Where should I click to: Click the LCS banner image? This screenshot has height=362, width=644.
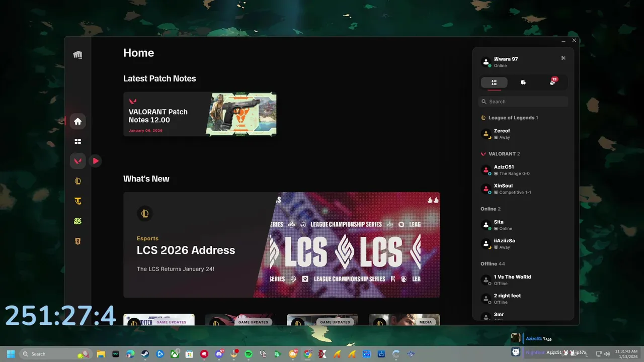(347, 245)
